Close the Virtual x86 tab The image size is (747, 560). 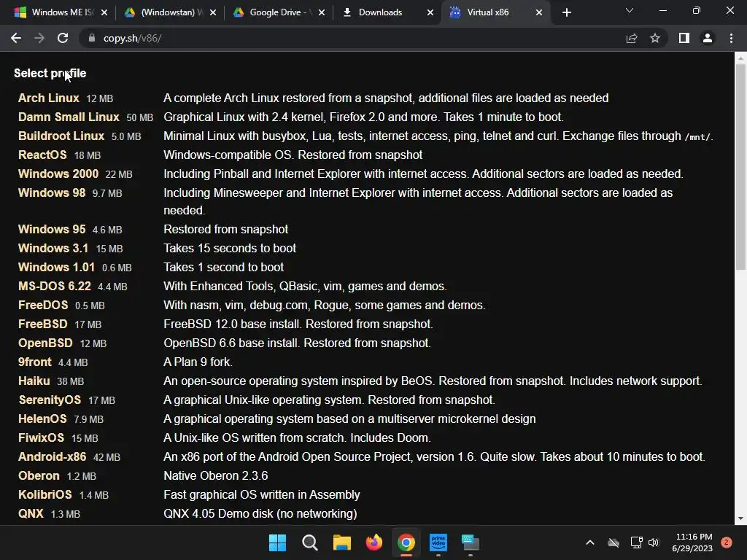[x=539, y=12]
